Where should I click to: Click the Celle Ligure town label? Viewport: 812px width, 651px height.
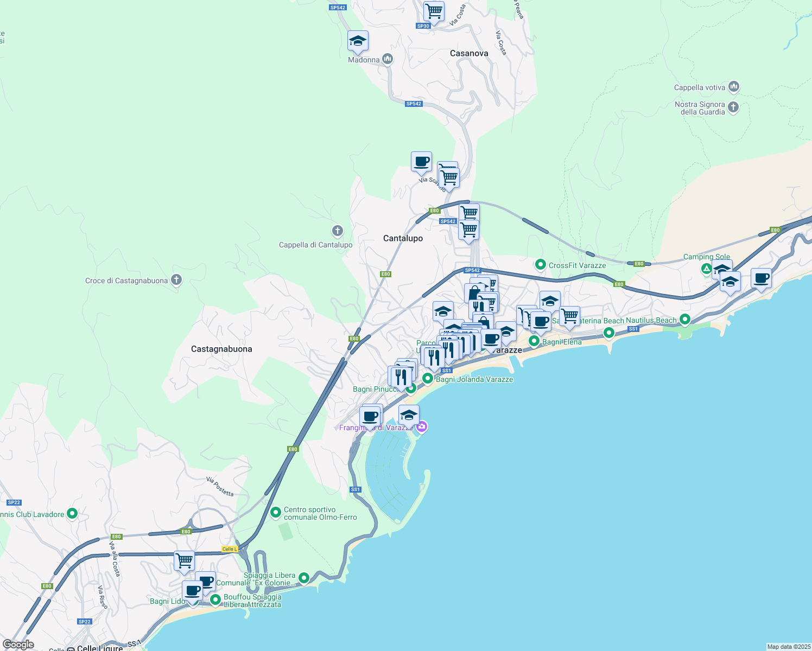(x=100, y=648)
